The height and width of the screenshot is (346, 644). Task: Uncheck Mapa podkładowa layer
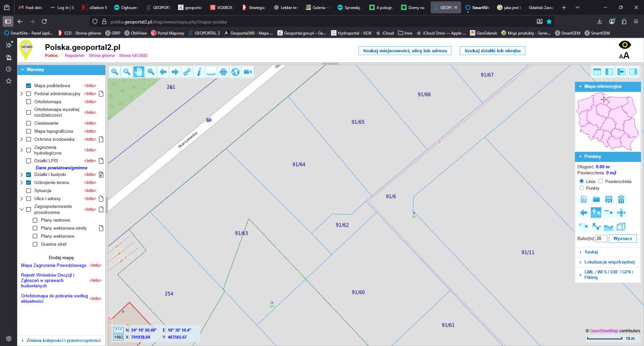(29, 85)
